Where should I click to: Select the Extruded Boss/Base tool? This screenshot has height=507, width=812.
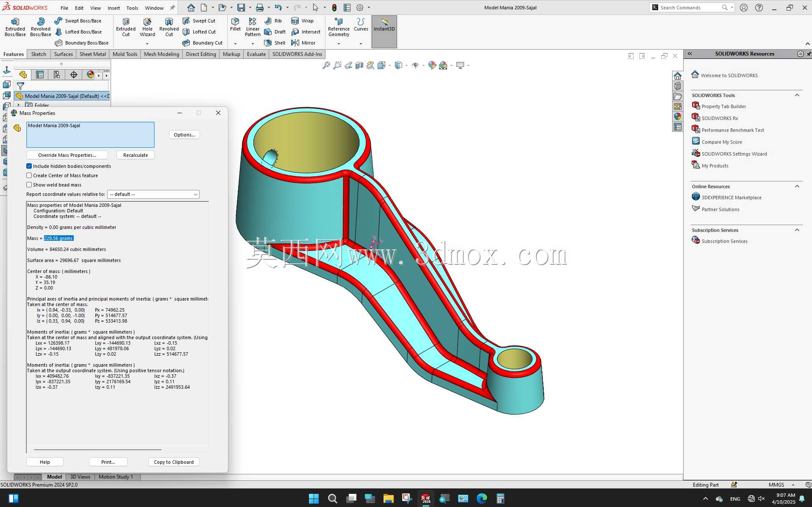pos(15,28)
